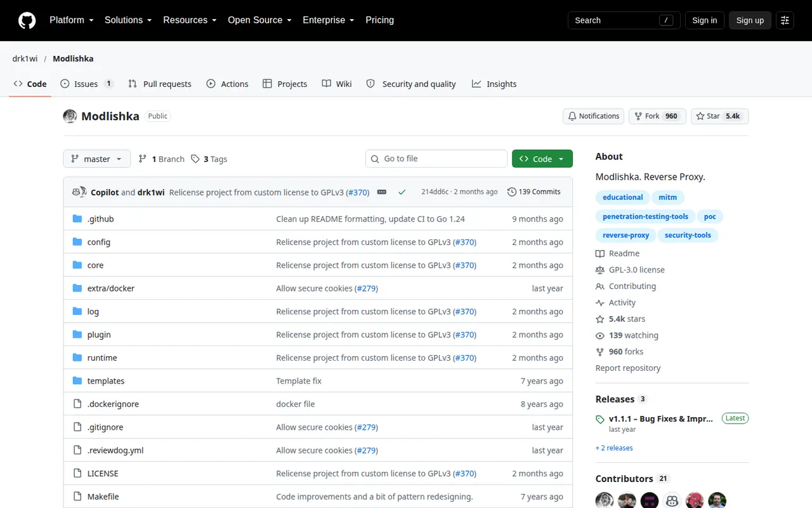The height and width of the screenshot is (508, 812).
Task: Open the extra/docker folder
Action: coord(111,288)
